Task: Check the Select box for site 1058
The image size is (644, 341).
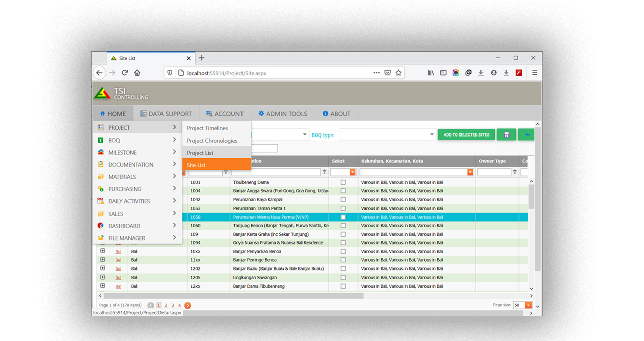Action: (344, 217)
